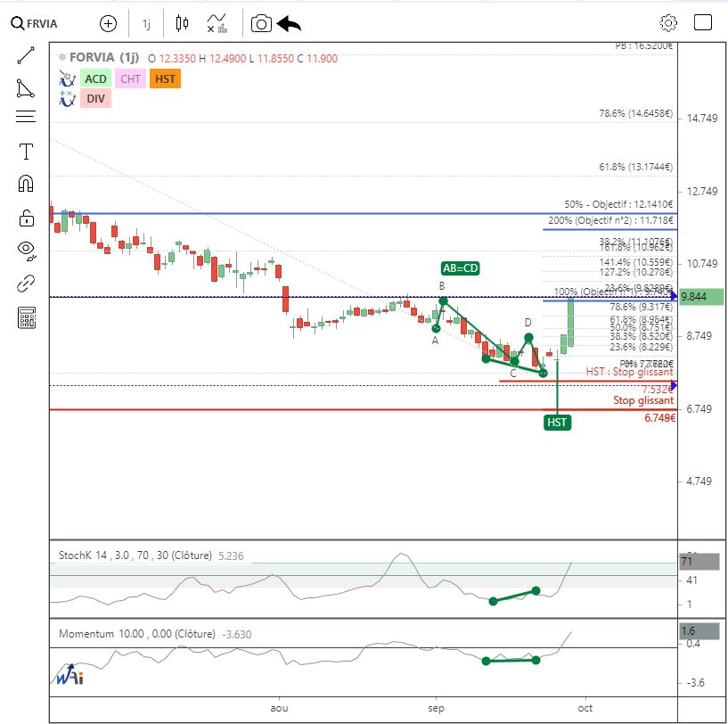This screenshot has width=728, height=724.
Task: Click the close value 11.900 in header
Action: (323, 59)
